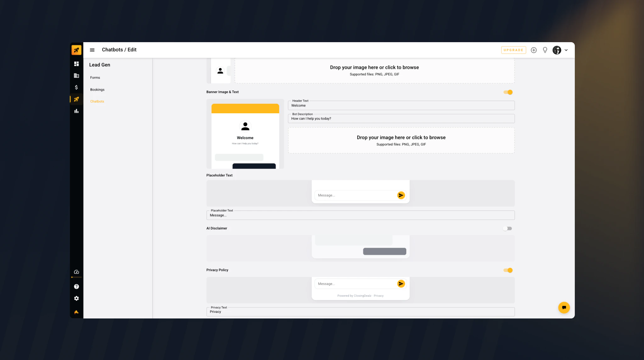
Task: Toggle Banner Image & Text switch
Action: pyautogui.click(x=508, y=92)
